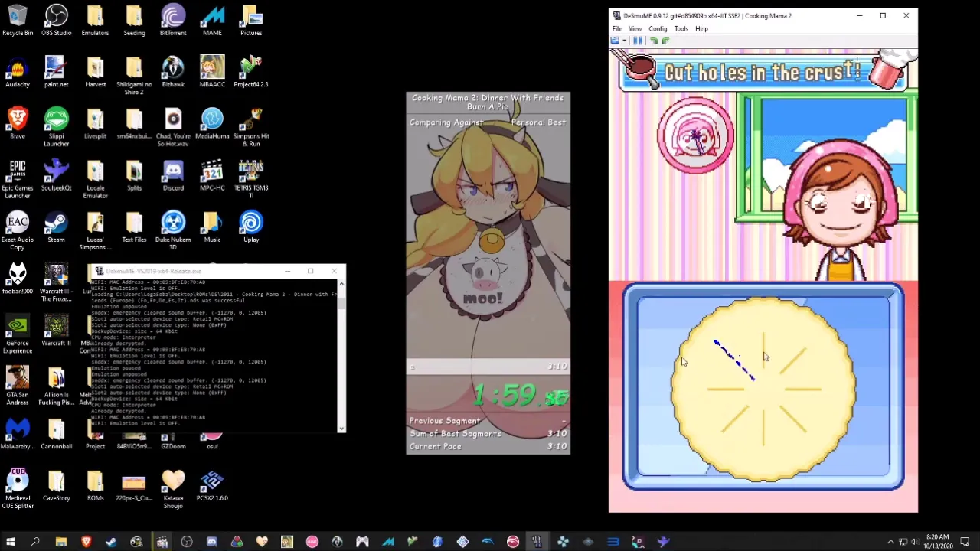Pause emulation with the DeSmuME toolbar pause icon

[x=637, y=41]
